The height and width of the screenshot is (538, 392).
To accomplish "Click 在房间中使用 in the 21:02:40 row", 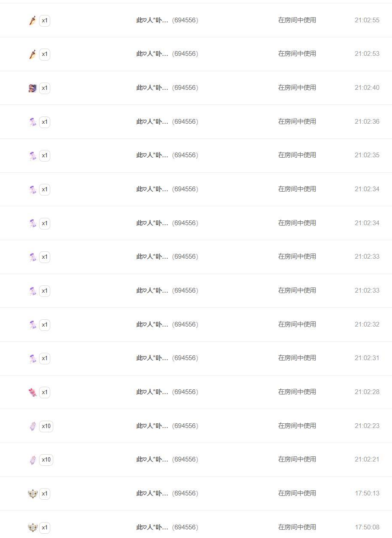I will click(x=297, y=88).
